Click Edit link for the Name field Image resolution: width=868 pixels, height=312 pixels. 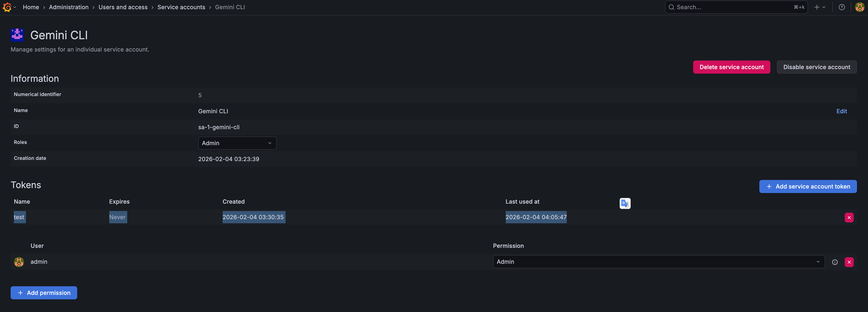(842, 111)
